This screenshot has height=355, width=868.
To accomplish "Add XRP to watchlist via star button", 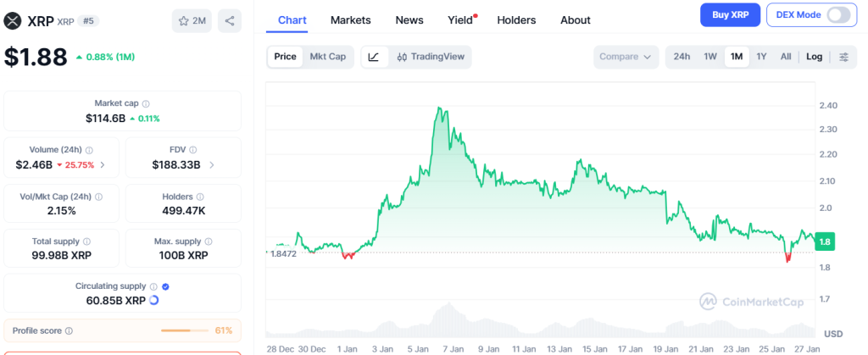I will (x=192, y=20).
